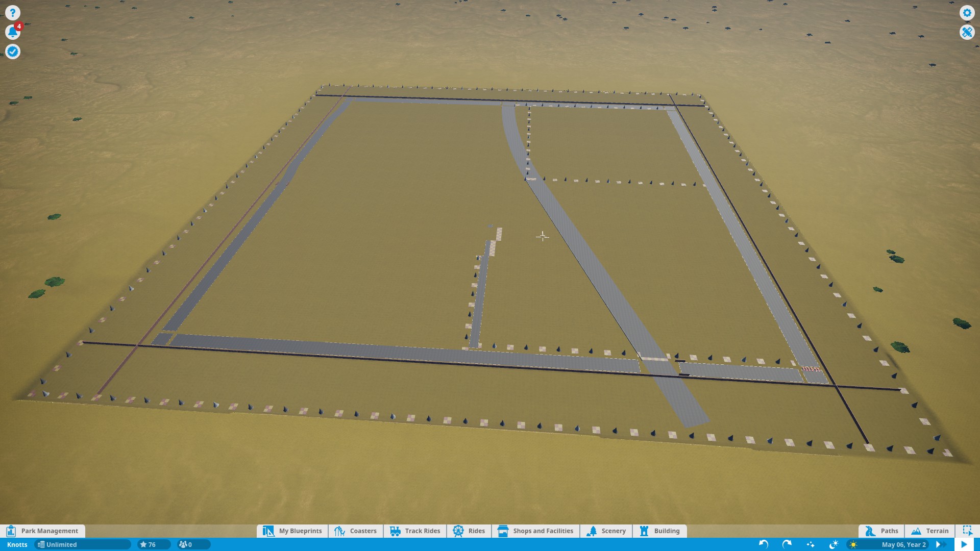Open the Terrain tab

[930, 531]
